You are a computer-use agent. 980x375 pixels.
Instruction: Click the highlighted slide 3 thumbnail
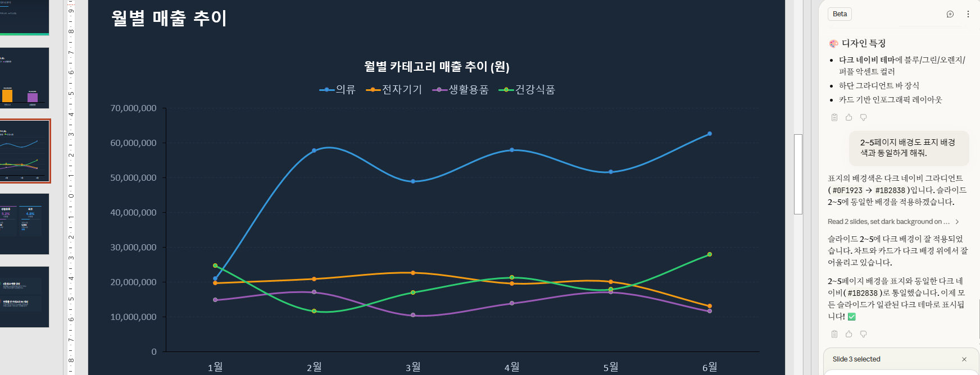tap(25, 150)
